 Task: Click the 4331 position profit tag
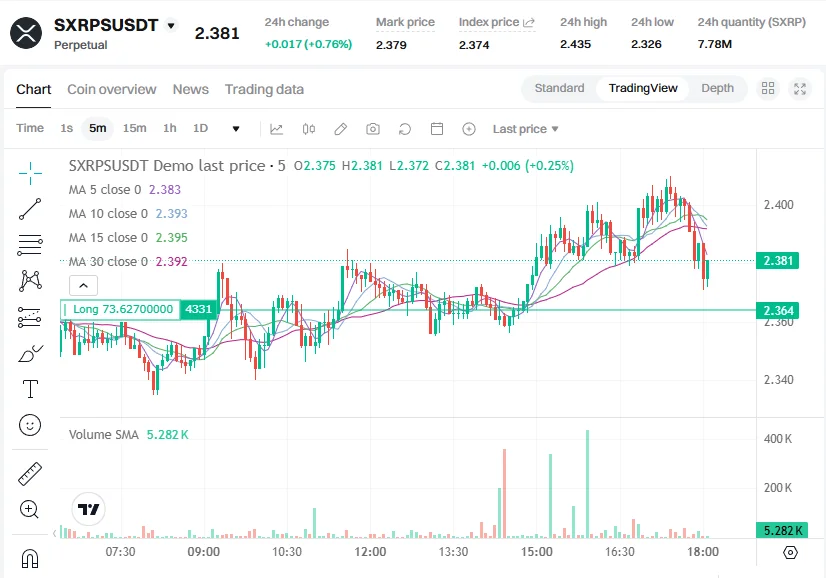pyautogui.click(x=199, y=309)
